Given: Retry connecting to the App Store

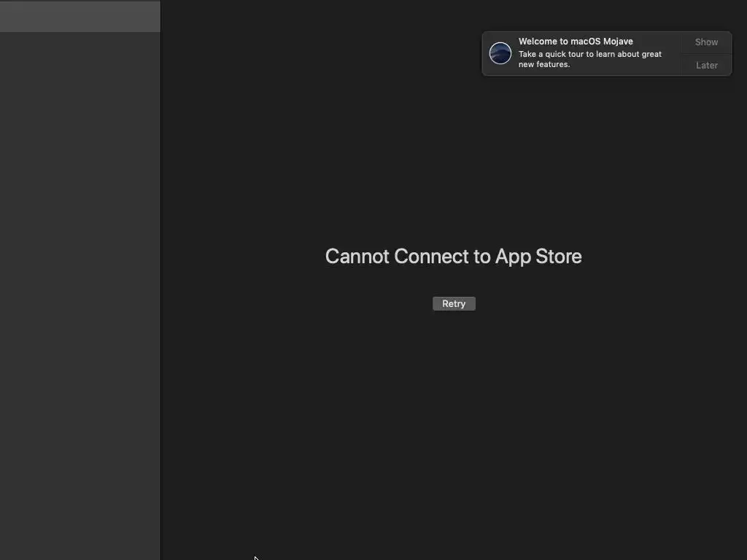Looking at the screenshot, I should (x=454, y=303).
